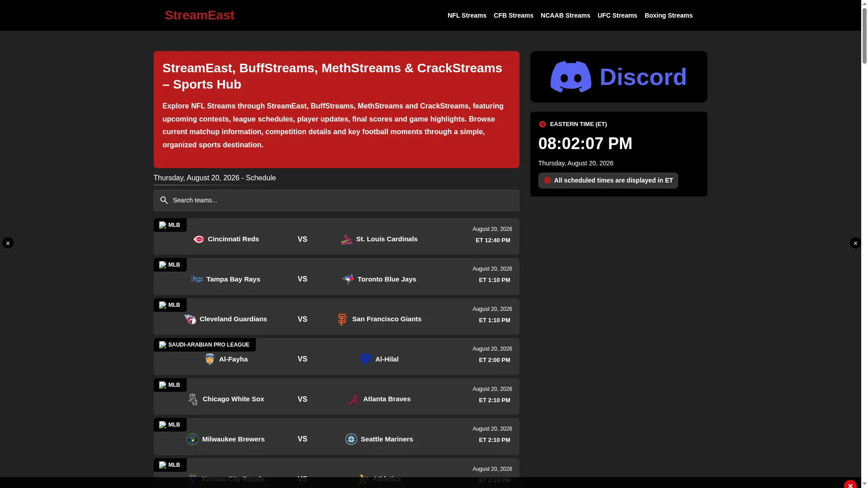The height and width of the screenshot is (488, 868).
Task: Open the UFC Streams menu item
Action: click(617, 15)
